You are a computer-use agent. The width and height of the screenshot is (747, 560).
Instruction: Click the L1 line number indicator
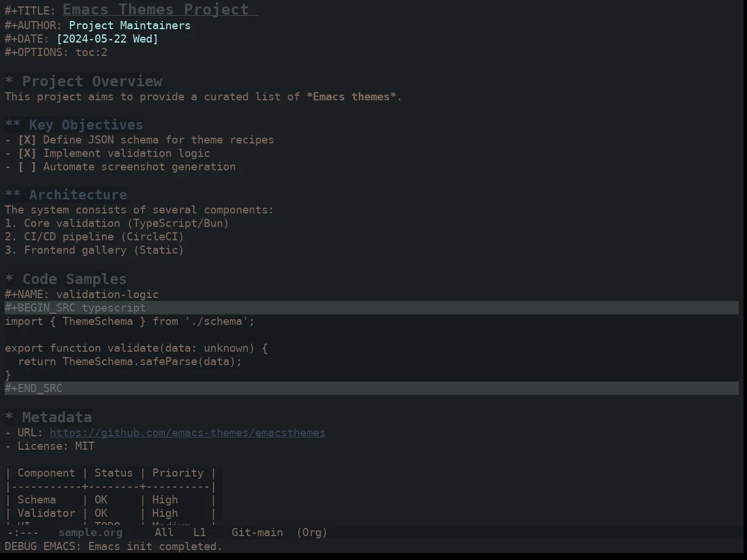coord(200,533)
